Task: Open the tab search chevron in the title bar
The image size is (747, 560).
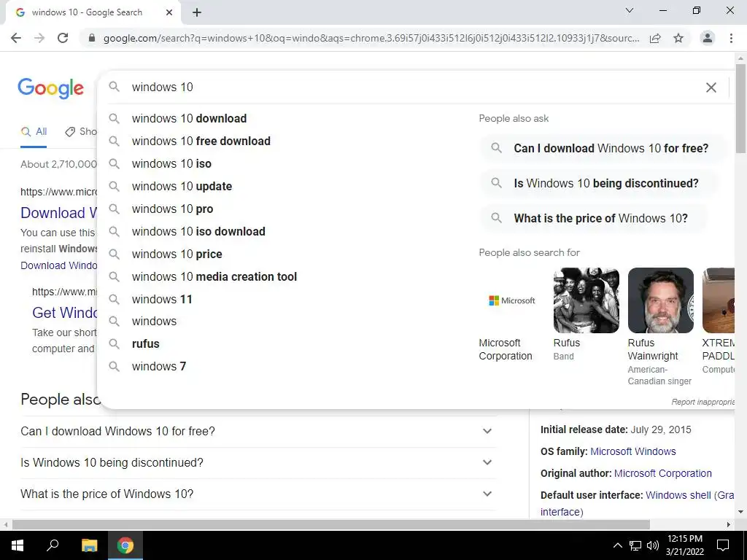Action: pos(630,10)
